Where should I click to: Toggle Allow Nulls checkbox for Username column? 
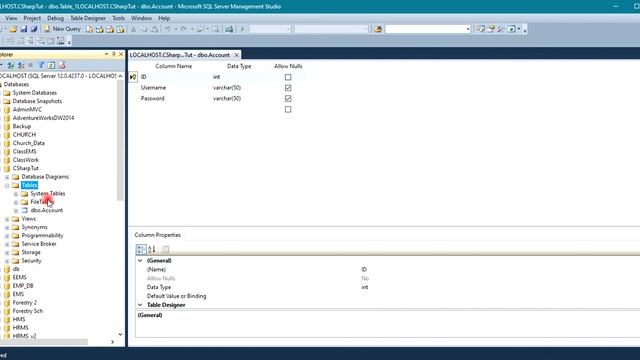click(288, 88)
